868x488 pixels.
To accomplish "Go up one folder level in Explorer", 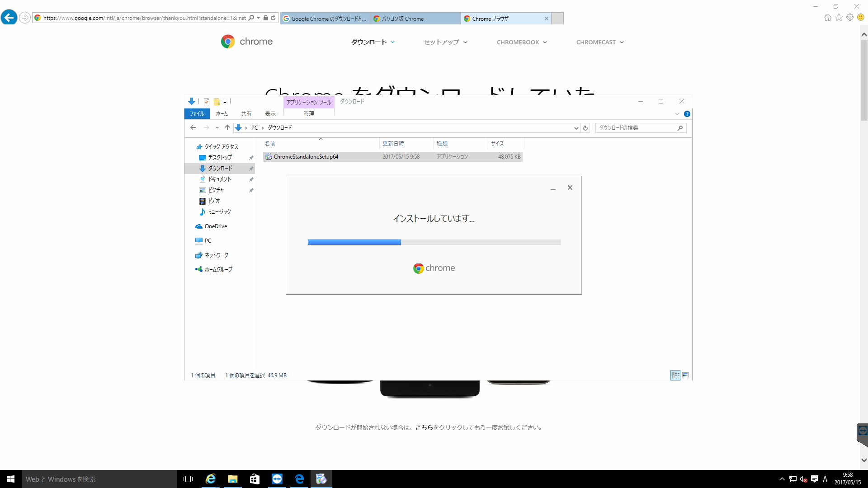I will pos(227,128).
